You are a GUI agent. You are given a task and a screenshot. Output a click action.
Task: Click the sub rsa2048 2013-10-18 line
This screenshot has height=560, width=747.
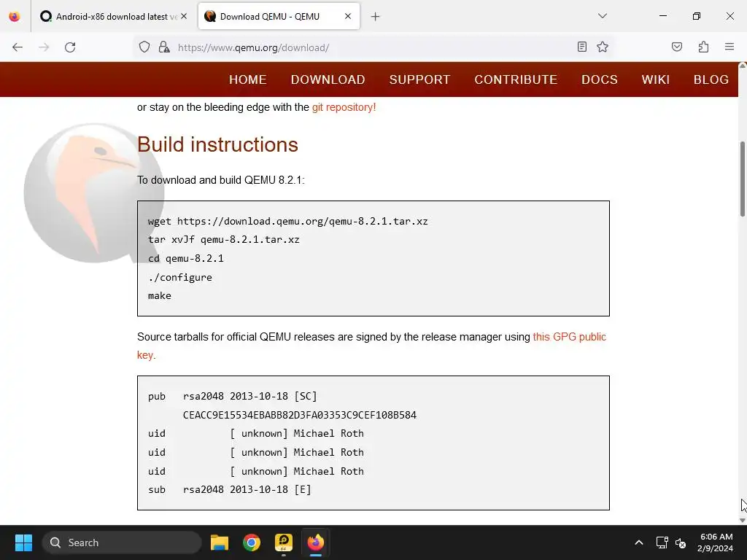229,489
